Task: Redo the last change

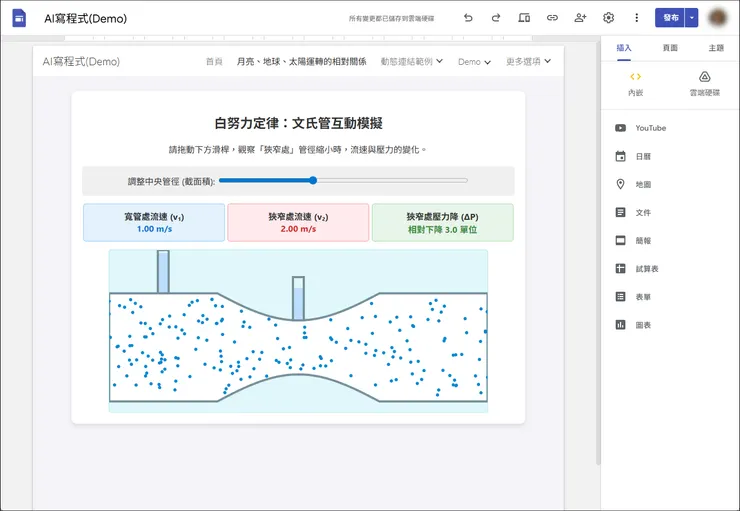Action: (x=496, y=18)
